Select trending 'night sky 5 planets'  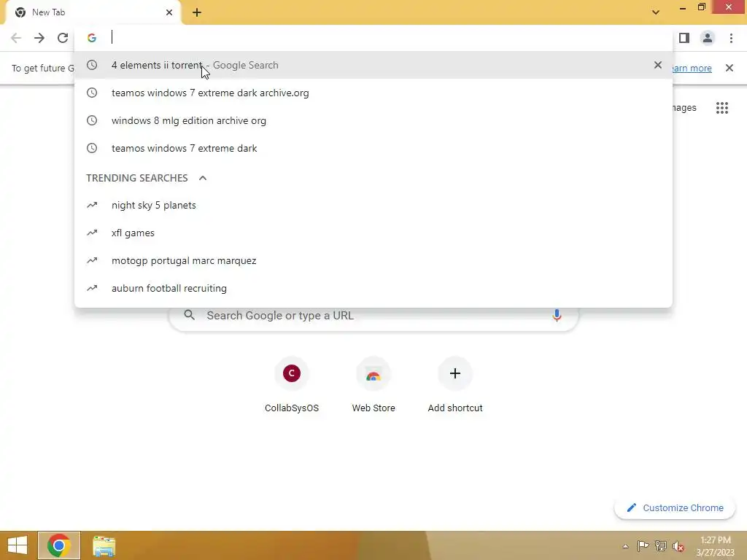pyautogui.click(x=373, y=205)
